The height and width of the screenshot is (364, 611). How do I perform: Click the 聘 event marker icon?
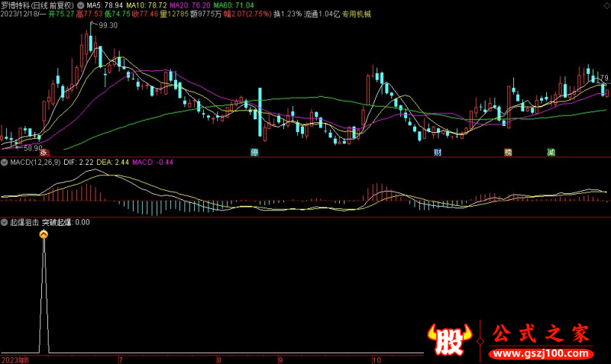pos(508,153)
